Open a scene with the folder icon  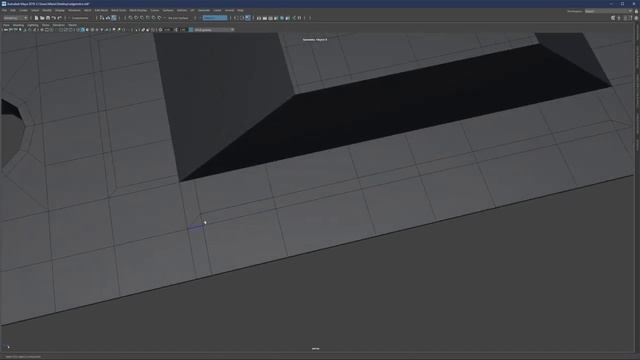coord(42,18)
